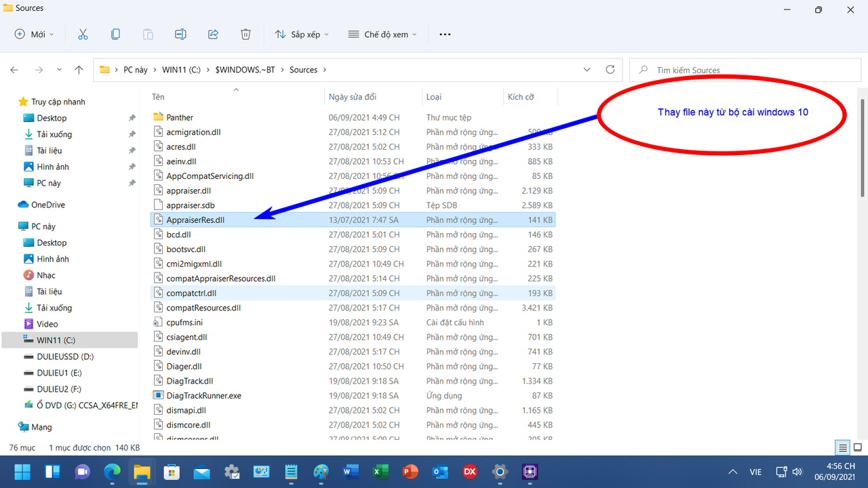Select DULIEU2 (F:) drive
The height and width of the screenshot is (488, 868).
point(59,389)
